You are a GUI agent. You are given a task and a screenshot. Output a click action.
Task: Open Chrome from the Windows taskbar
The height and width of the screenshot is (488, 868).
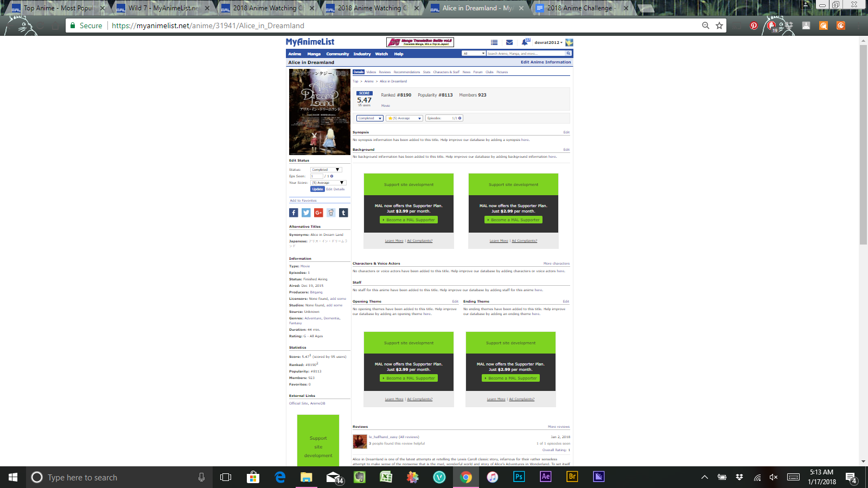(465, 477)
